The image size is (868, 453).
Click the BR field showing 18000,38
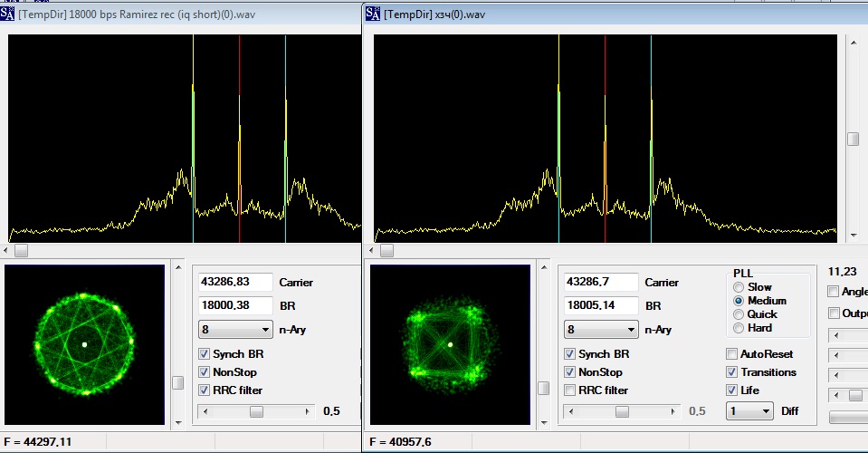click(x=236, y=305)
